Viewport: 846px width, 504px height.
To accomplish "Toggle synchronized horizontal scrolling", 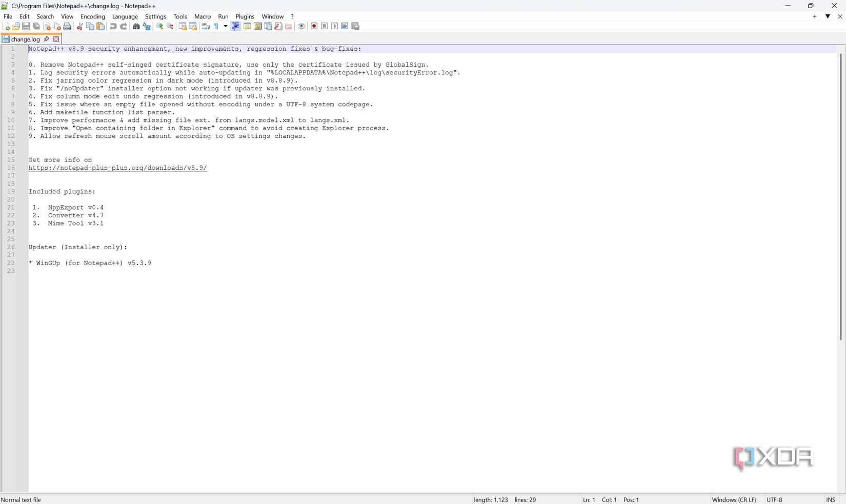I will coord(193,26).
